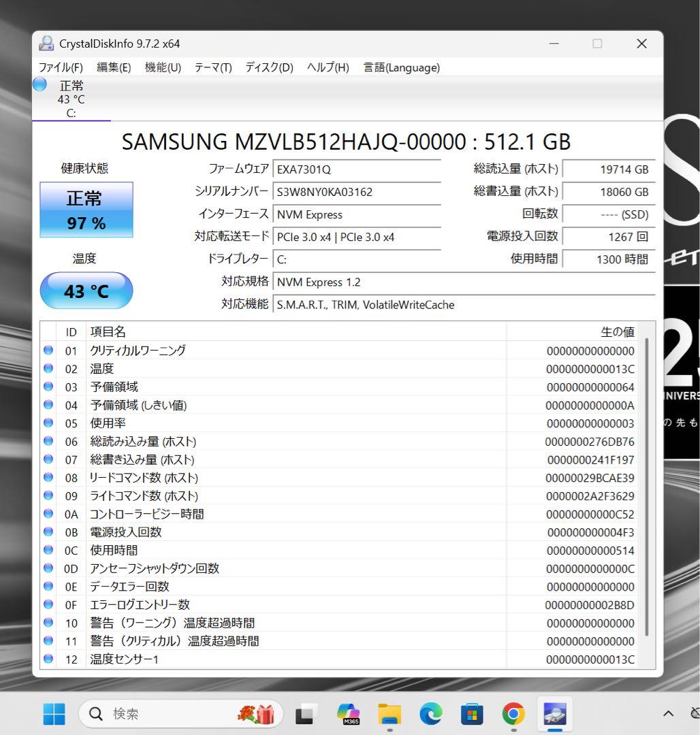Open File Explorer from the taskbar

click(389, 714)
